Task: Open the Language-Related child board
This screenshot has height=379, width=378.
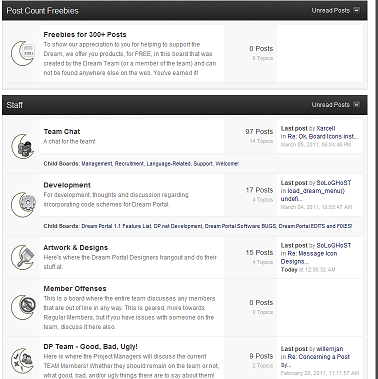Action: (169, 164)
